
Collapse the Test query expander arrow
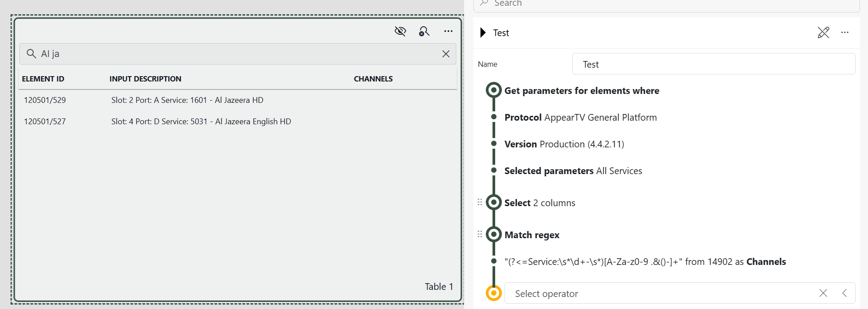pyautogui.click(x=483, y=33)
